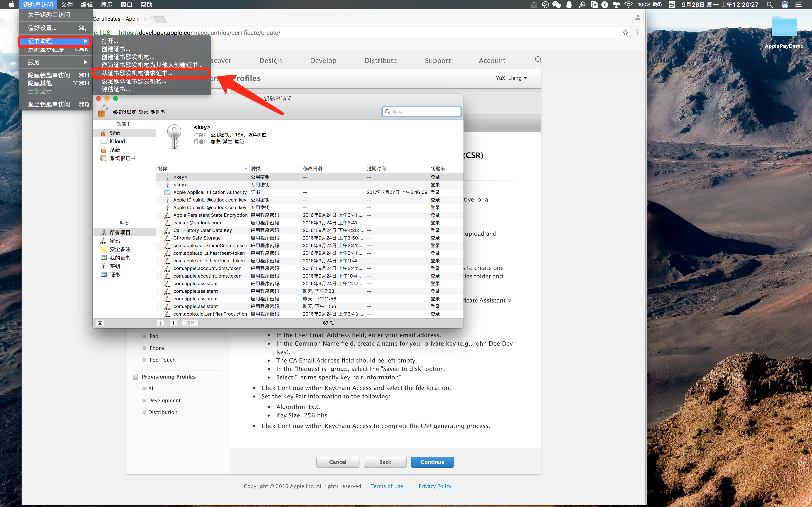Click the bookmark star in address bar
The image size is (812, 507).
[625, 33]
